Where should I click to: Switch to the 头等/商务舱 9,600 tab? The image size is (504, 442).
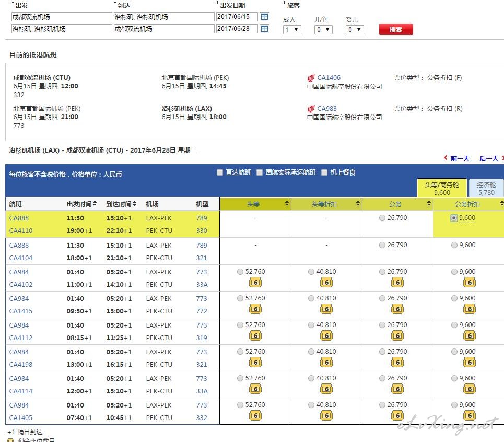442,188
